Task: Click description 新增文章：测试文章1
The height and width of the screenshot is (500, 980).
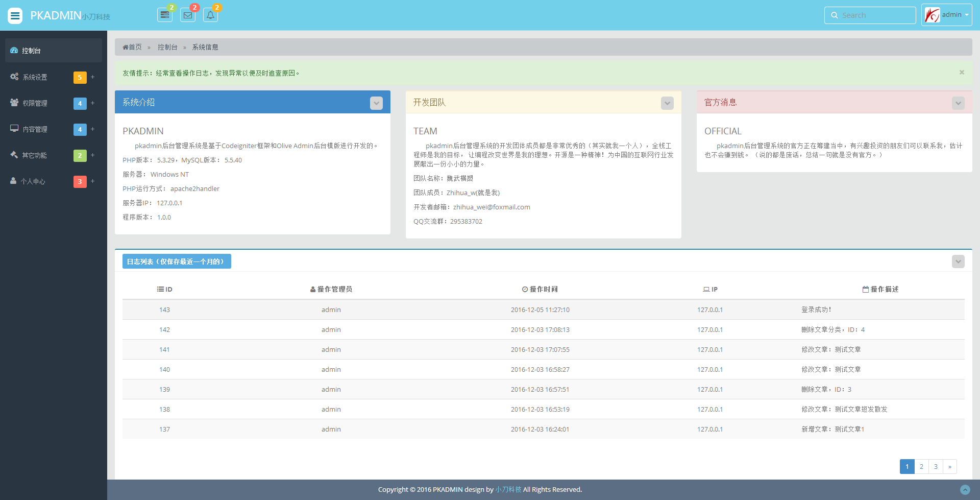Action: click(833, 429)
